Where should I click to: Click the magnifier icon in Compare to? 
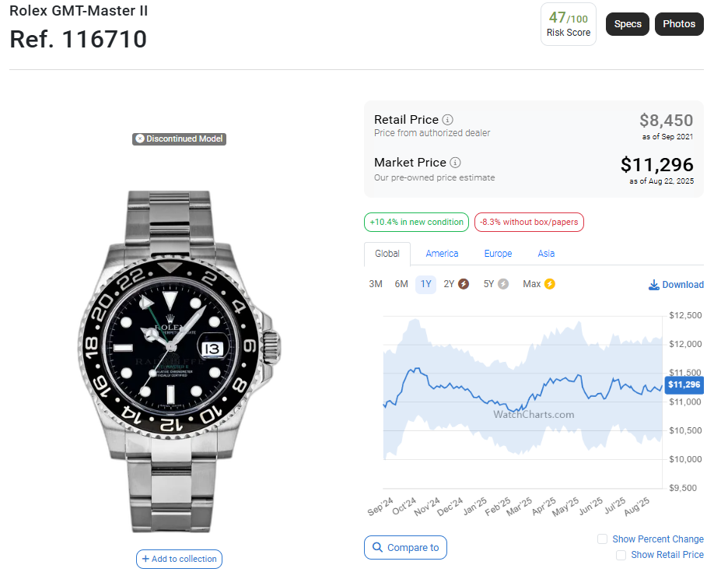pos(377,548)
